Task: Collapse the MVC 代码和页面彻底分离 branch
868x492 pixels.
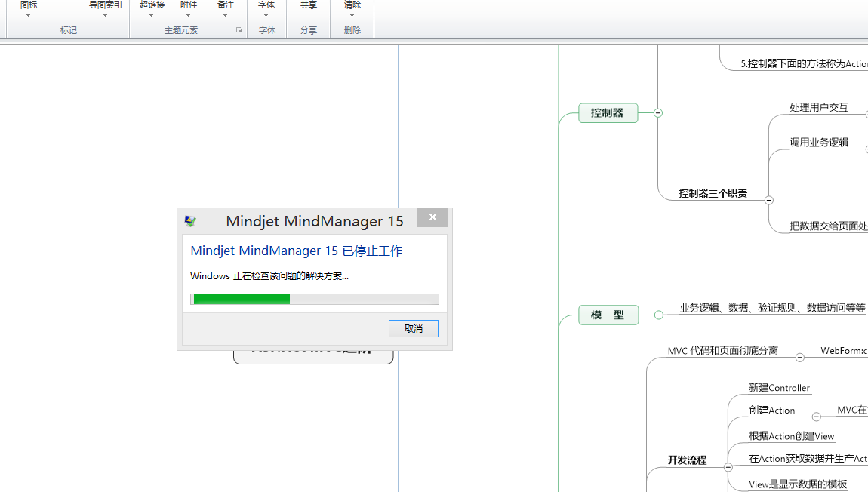Action: (800, 358)
